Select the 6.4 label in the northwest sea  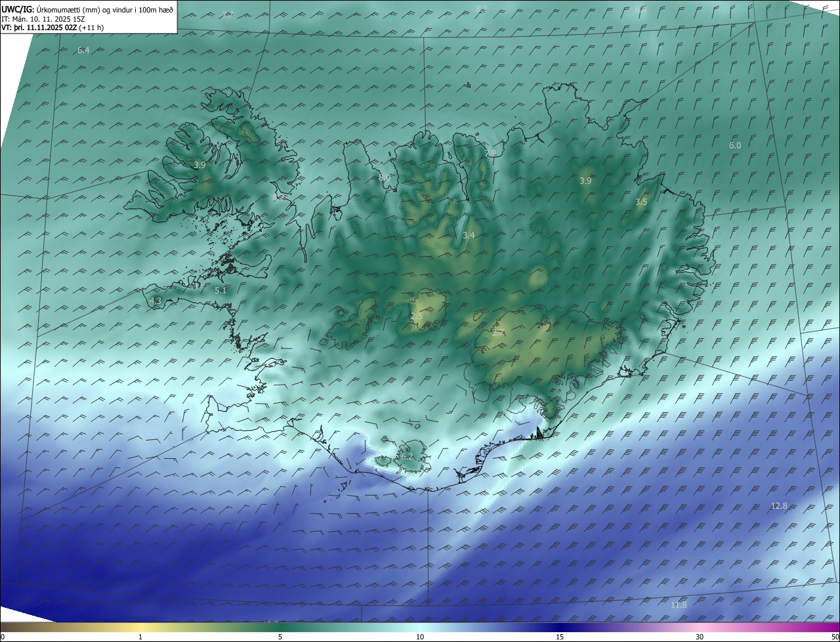coord(83,51)
